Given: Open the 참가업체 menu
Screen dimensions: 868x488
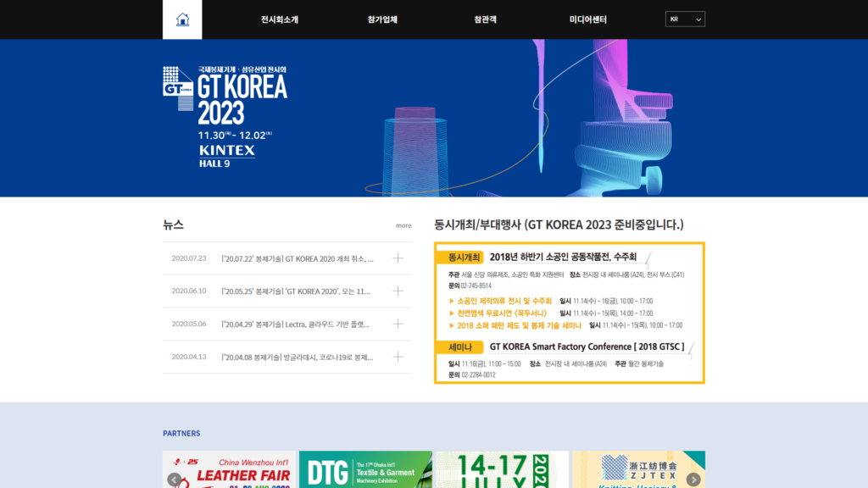Looking at the screenshot, I should [382, 19].
